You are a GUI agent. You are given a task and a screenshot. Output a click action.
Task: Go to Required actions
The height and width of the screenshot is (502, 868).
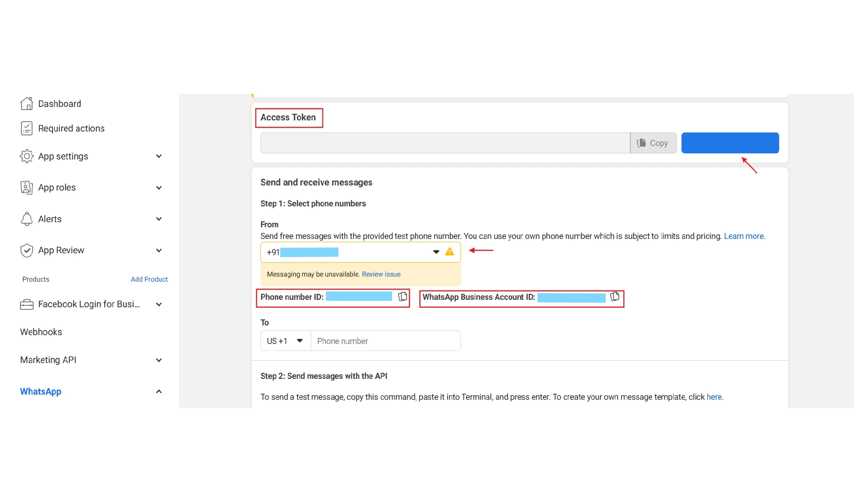(x=71, y=128)
